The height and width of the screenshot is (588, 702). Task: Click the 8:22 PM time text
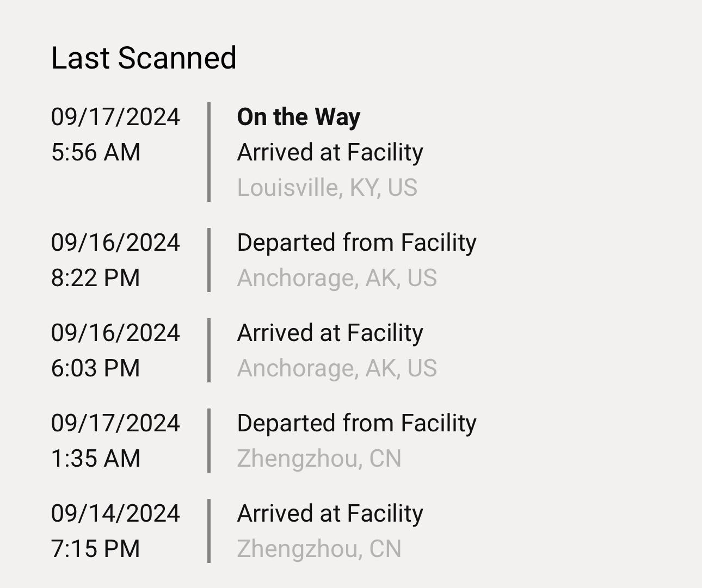point(96,278)
